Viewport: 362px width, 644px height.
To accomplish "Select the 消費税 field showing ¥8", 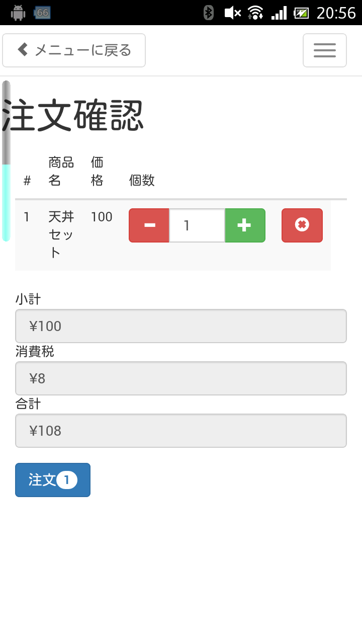I will coord(181,378).
